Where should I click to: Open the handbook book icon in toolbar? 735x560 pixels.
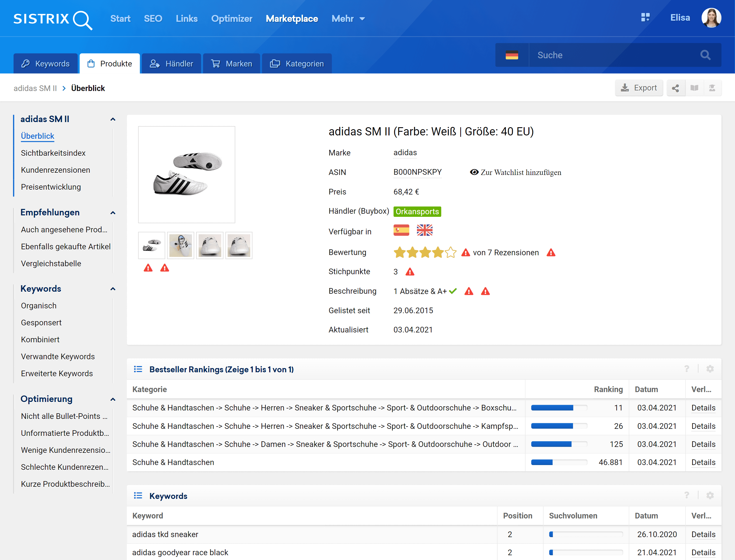click(694, 88)
